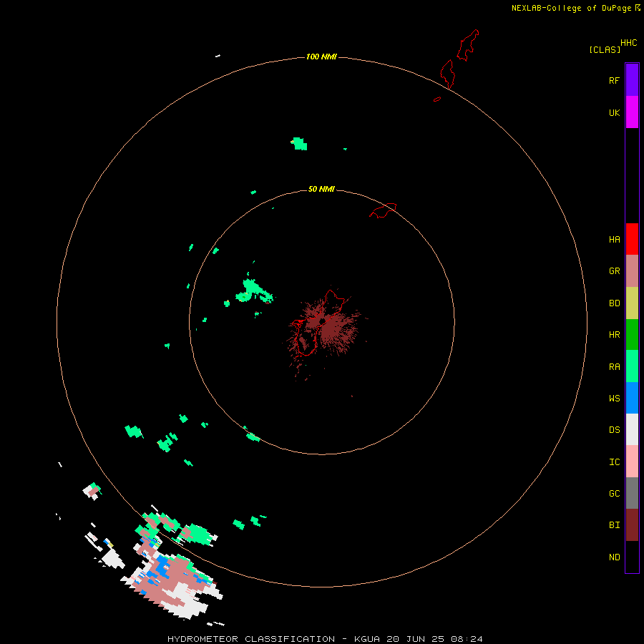Click the 100 NMI range ring label
This screenshot has height=644, width=644.
tap(321, 57)
